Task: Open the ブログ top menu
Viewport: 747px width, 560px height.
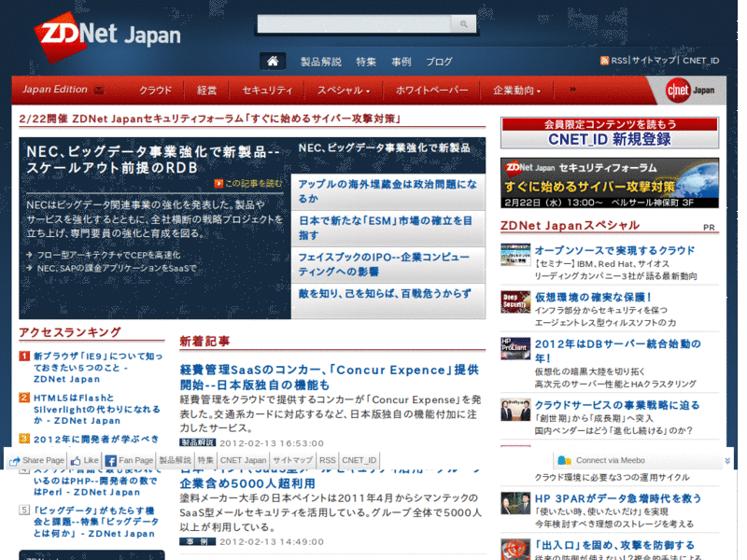Action: [x=439, y=62]
